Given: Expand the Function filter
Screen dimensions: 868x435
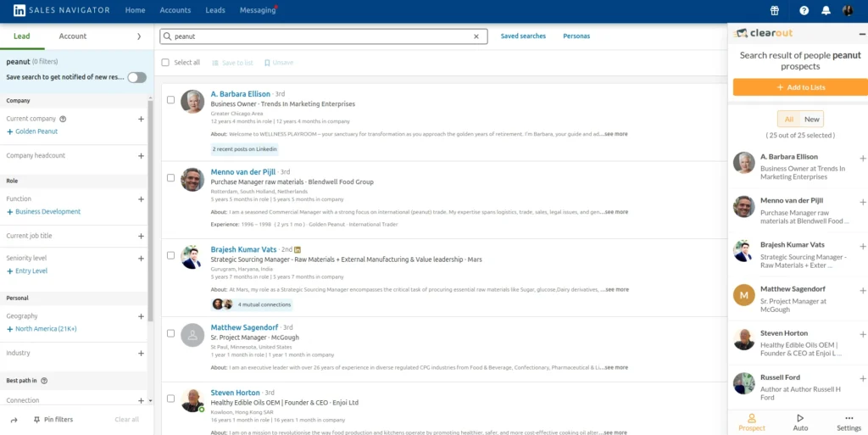Looking at the screenshot, I should click(x=142, y=199).
